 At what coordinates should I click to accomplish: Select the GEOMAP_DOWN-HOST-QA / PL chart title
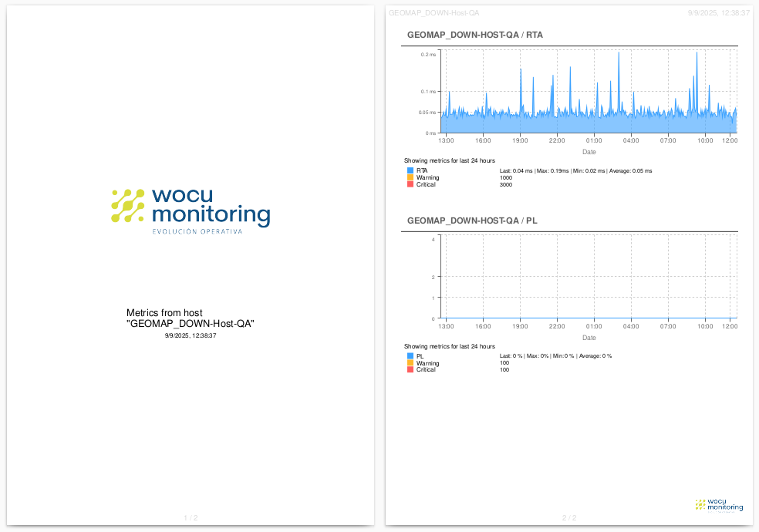coord(472,221)
